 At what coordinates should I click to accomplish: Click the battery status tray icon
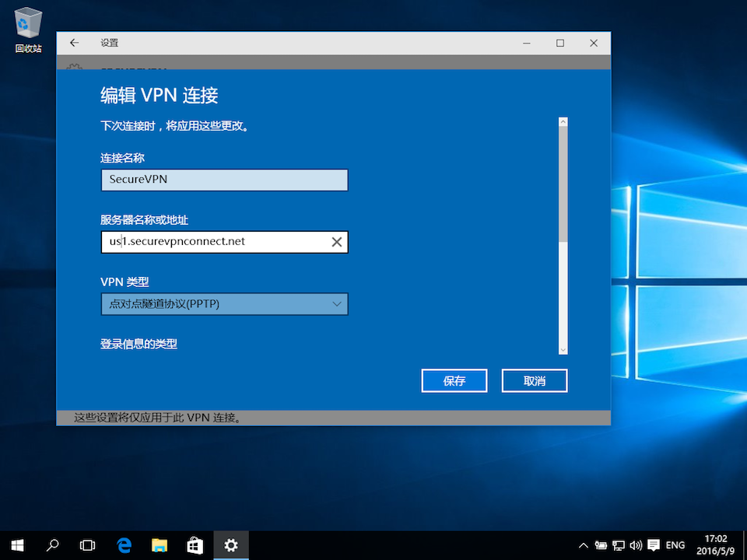coord(601,546)
